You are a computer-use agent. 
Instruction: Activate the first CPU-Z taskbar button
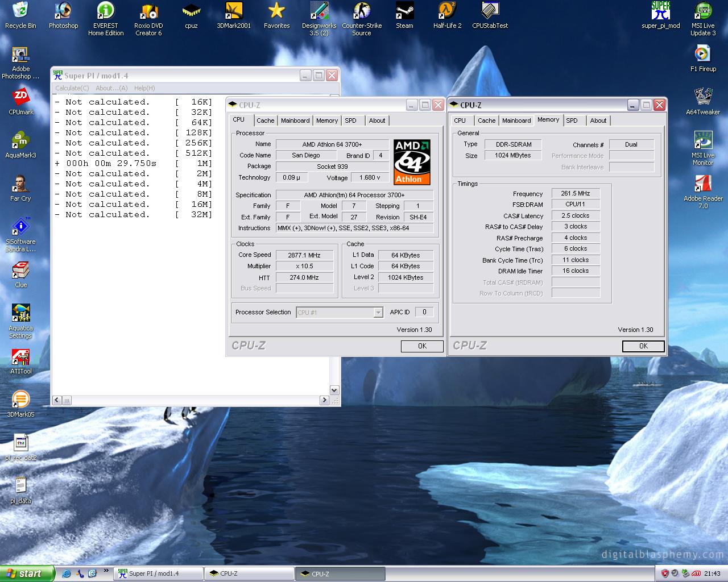[x=249, y=573]
